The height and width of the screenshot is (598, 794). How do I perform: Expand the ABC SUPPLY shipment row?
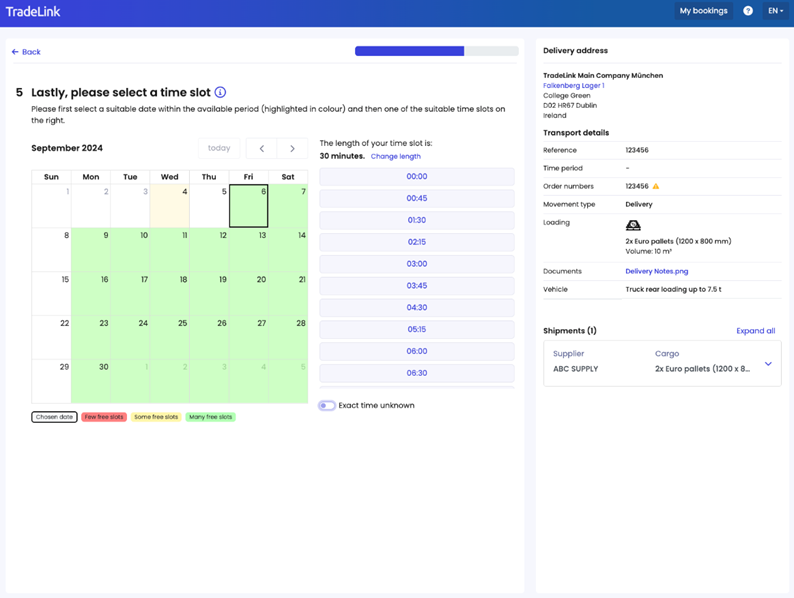(x=768, y=364)
